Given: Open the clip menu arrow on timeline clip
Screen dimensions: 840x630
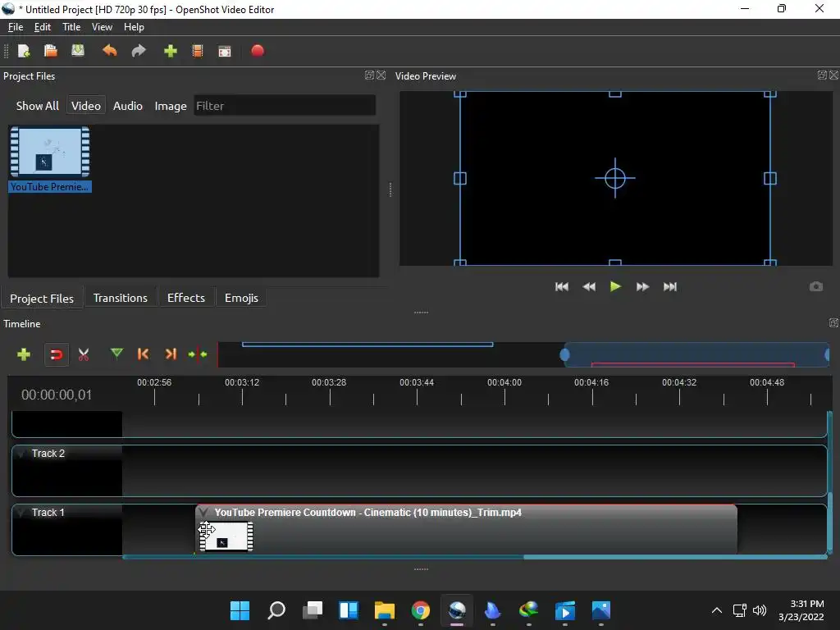Looking at the screenshot, I should click(203, 512).
